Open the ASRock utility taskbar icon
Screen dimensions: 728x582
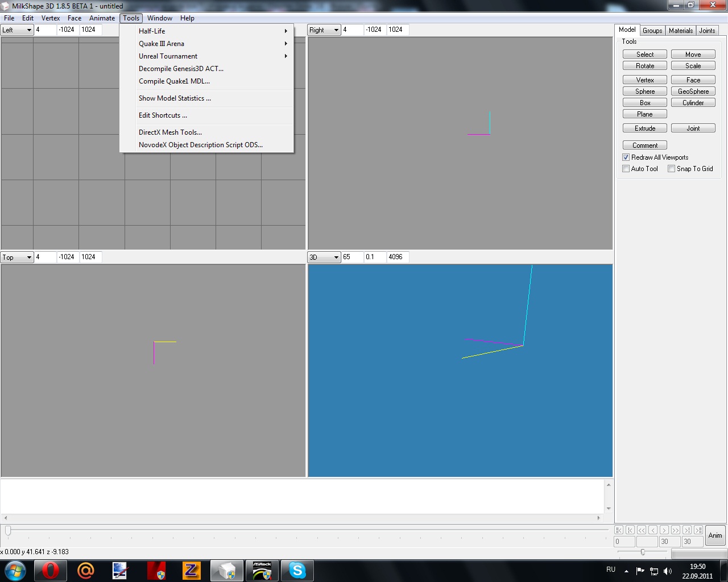click(262, 571)
